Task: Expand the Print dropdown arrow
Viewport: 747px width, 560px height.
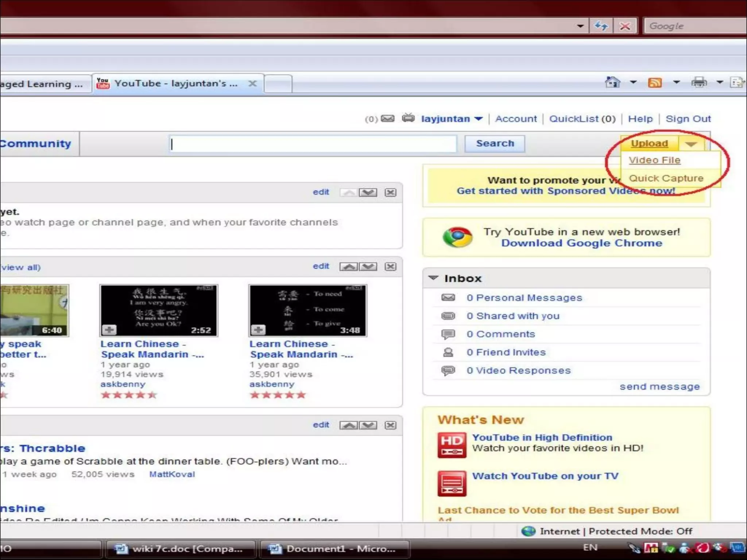Action: coord(719,82)
